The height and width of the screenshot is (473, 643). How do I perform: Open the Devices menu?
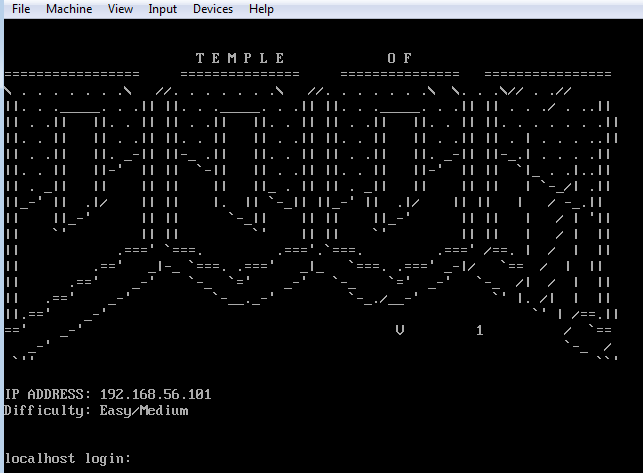[x=212, y=9]
